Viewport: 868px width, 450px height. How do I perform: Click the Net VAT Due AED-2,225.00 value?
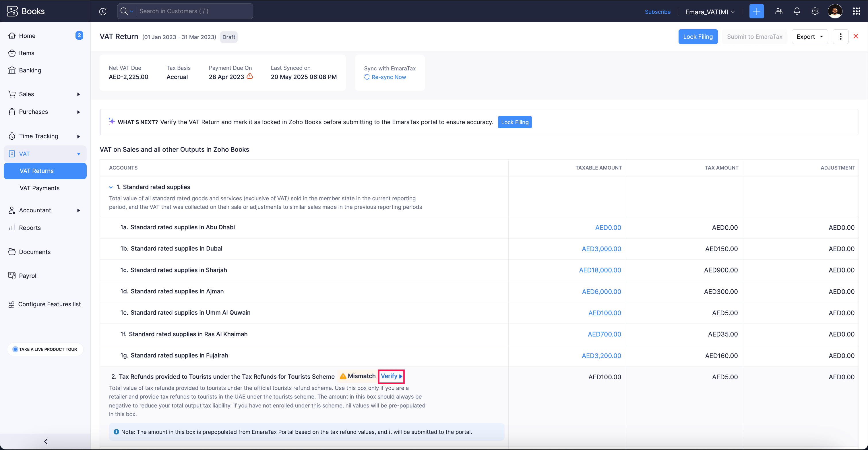pyautogui.click(x=128, y=77)
